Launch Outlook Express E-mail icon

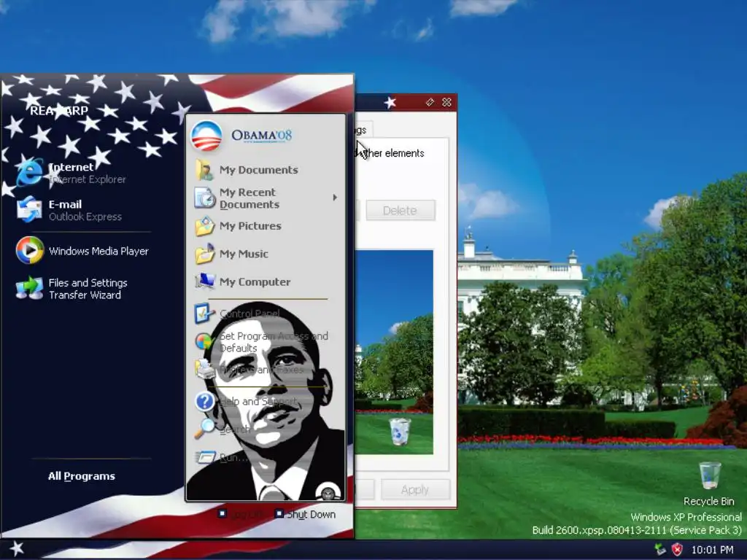29,209
